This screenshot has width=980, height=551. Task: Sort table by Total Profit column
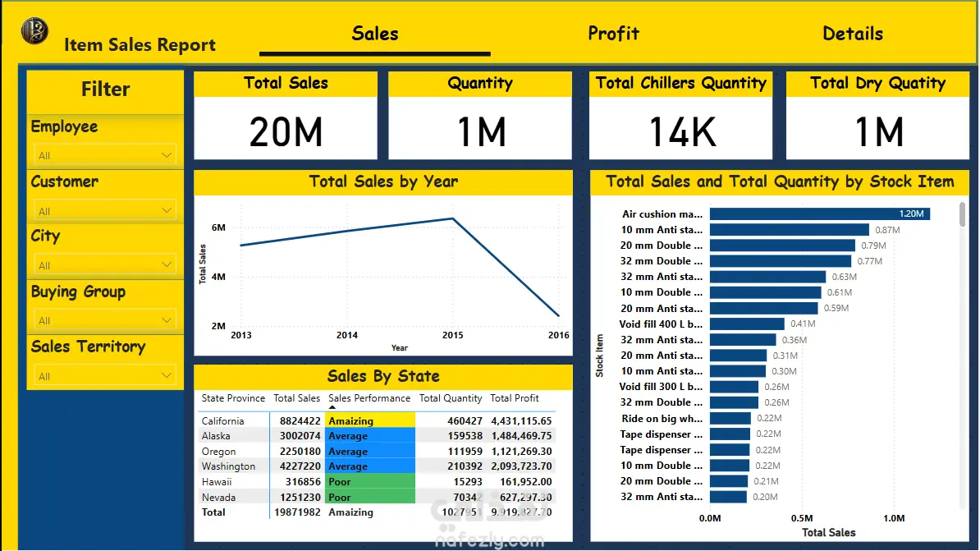[x=515, y=397]
